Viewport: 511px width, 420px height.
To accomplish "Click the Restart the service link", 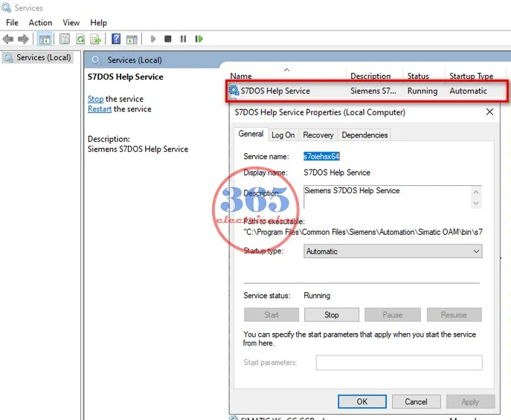I will (100, 109).
